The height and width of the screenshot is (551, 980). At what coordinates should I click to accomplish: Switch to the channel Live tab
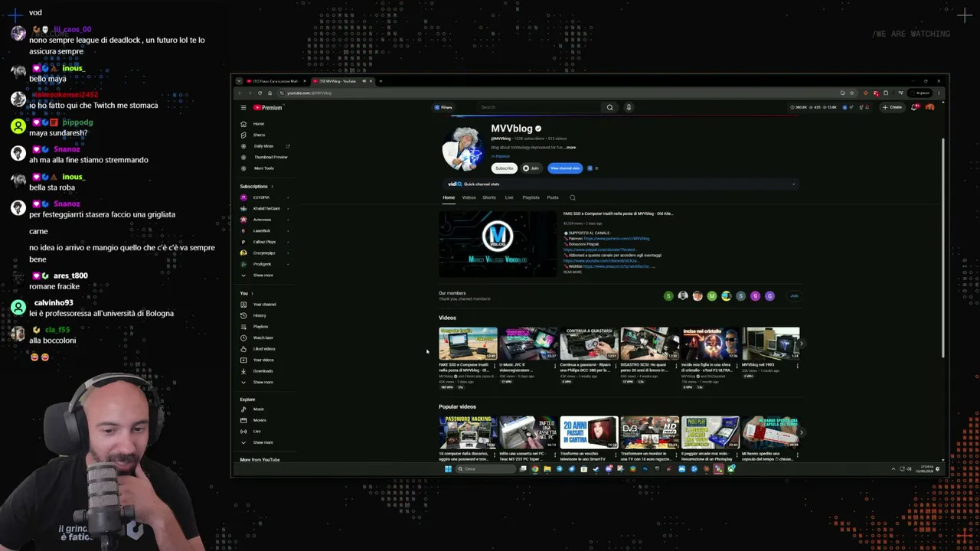(x=509, y=197)
